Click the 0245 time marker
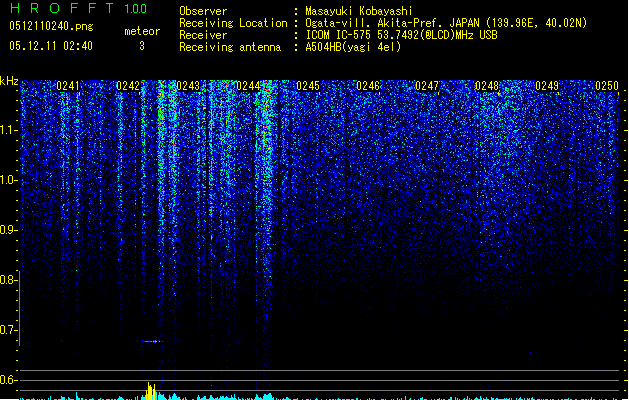The width and height of the screenshot is (629, 400). [308, 86]
